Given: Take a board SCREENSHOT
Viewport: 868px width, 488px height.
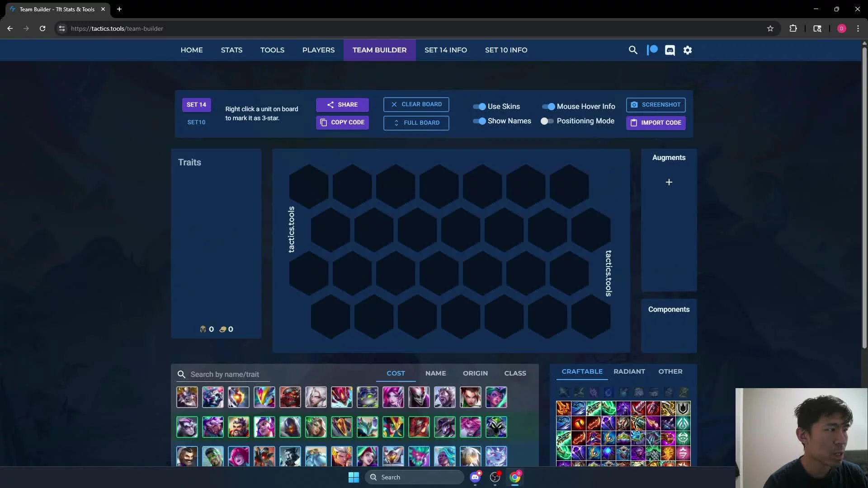Looking at the screenshot, I should pyautogui.click(x=656, y=105).
